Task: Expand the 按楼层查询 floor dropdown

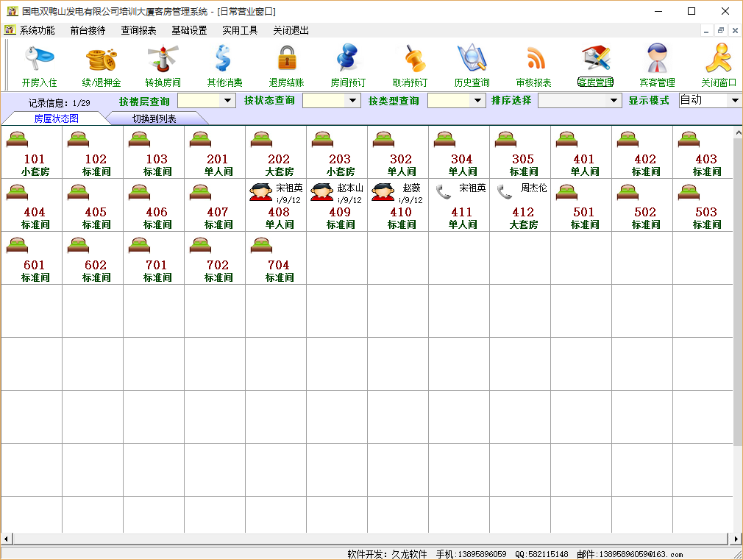Action: (x=227, y=101)
